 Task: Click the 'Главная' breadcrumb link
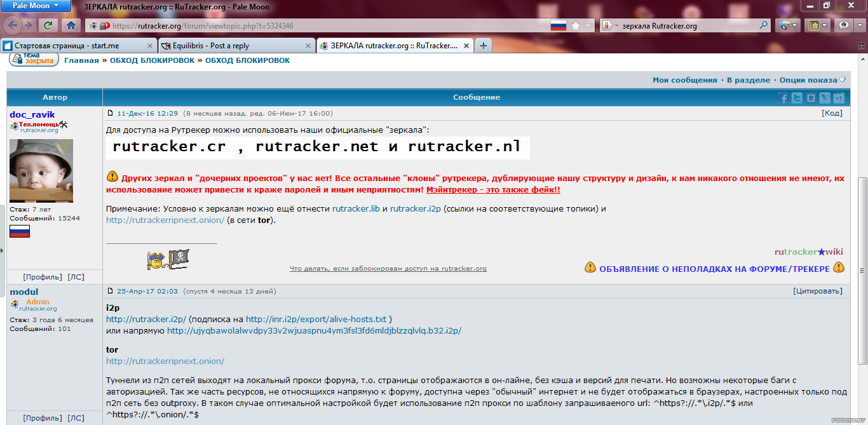pos(81,60)
